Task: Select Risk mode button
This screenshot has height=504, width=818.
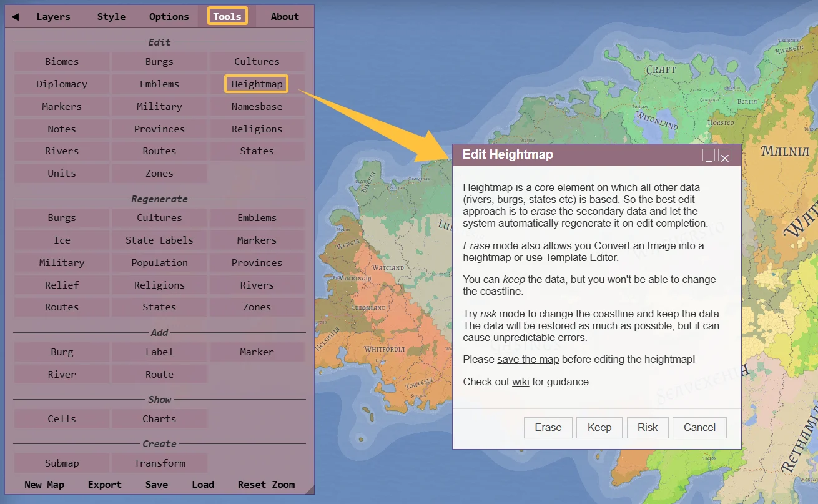Action: [x=648, y=427]
